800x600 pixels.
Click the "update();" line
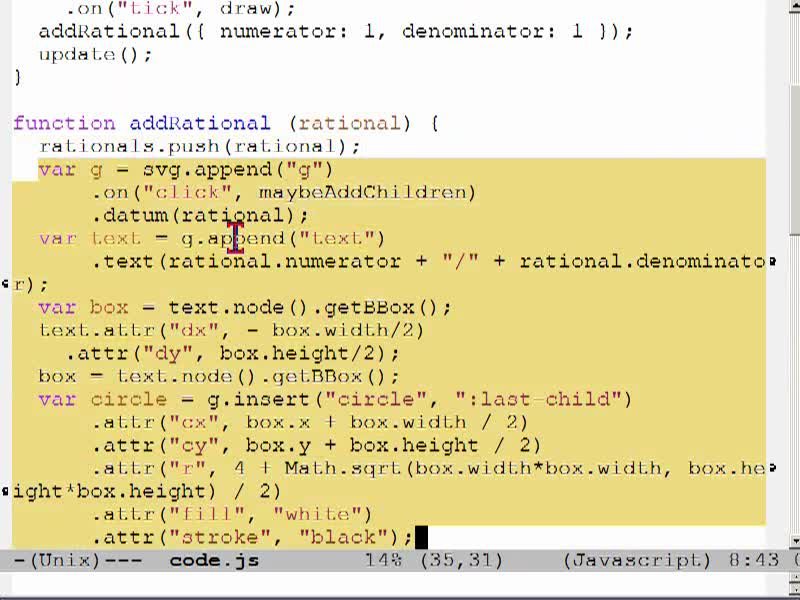click(x=95, y=55)
